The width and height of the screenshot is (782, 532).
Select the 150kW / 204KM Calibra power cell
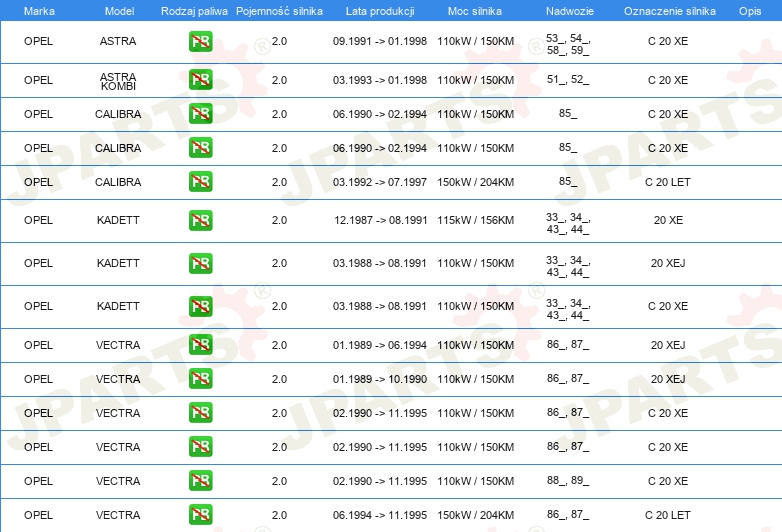476,182
